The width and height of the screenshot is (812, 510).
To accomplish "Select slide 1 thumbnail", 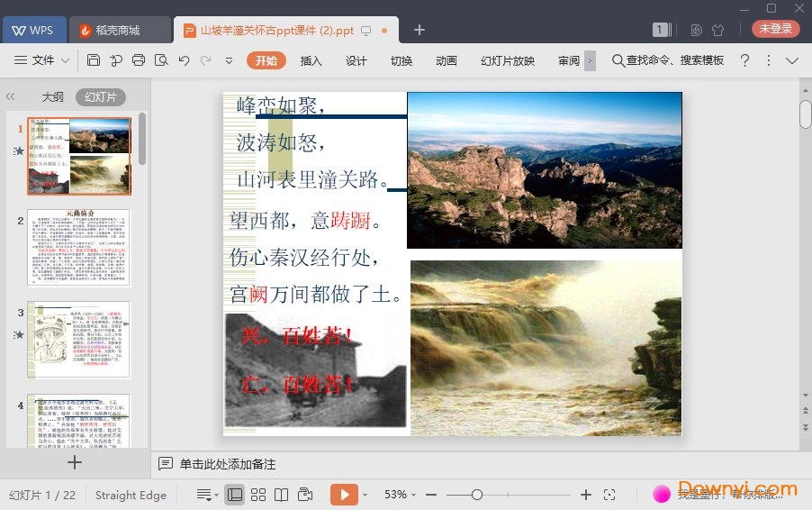I will click(x=79, y=156).
